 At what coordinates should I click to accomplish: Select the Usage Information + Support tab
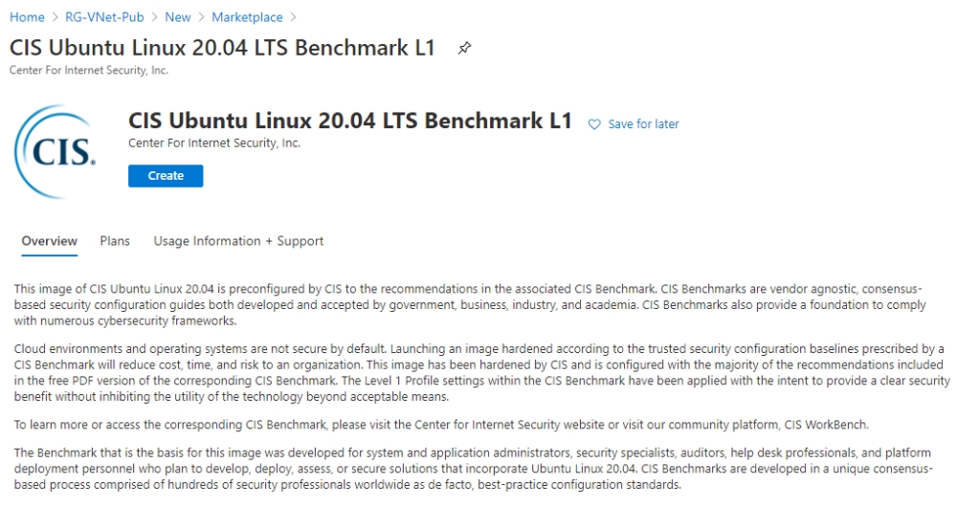pos(238,241)
